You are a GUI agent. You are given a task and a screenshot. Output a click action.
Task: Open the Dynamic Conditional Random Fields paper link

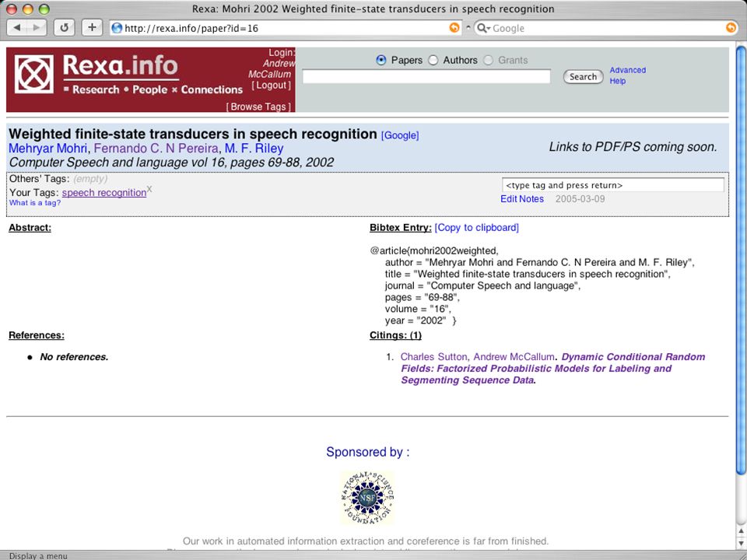(x=552, y=369)
